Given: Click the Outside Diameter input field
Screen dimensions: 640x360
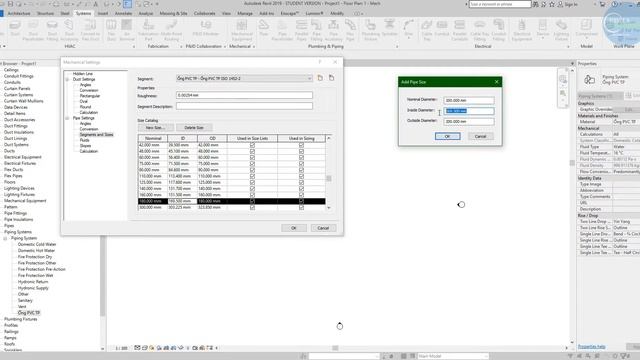Looking at the screenshot, I should pos(469,122).
